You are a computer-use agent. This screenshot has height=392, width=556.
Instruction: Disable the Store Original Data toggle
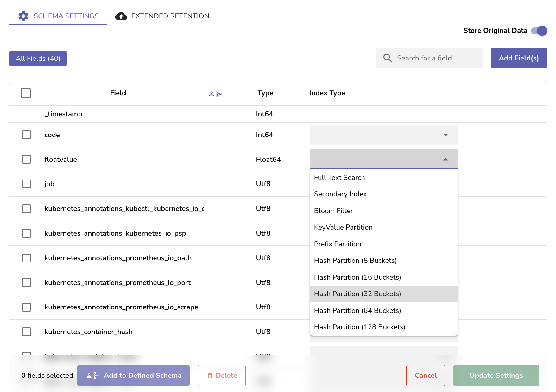click(539, 31)
